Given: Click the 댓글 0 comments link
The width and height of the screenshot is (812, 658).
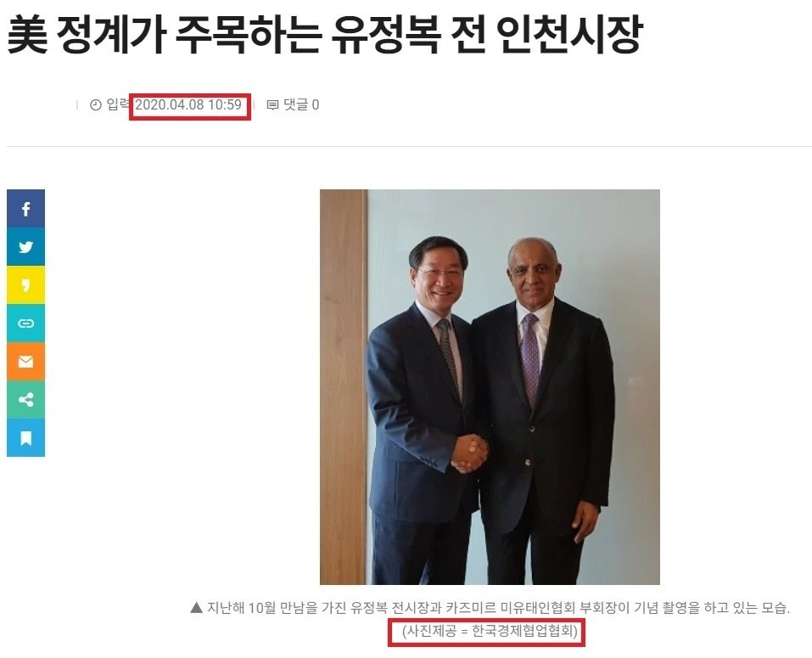Looking at the screenshot, I should coord(301,104).
